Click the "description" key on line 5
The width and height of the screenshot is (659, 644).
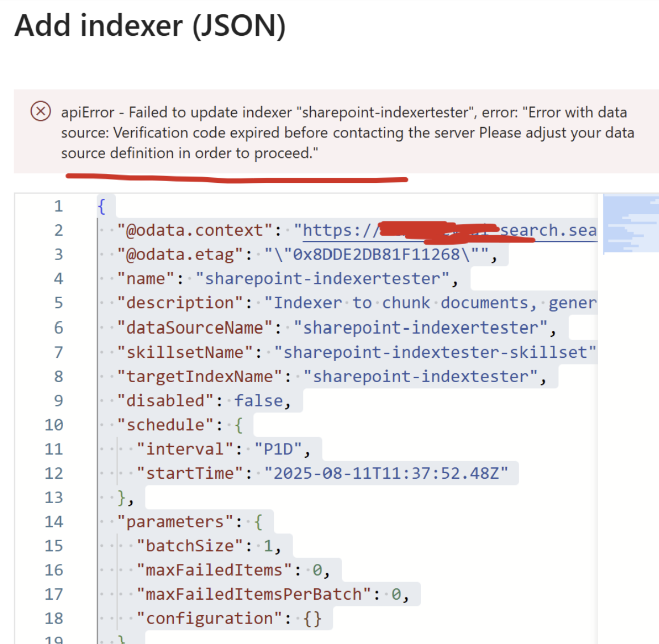180,303
